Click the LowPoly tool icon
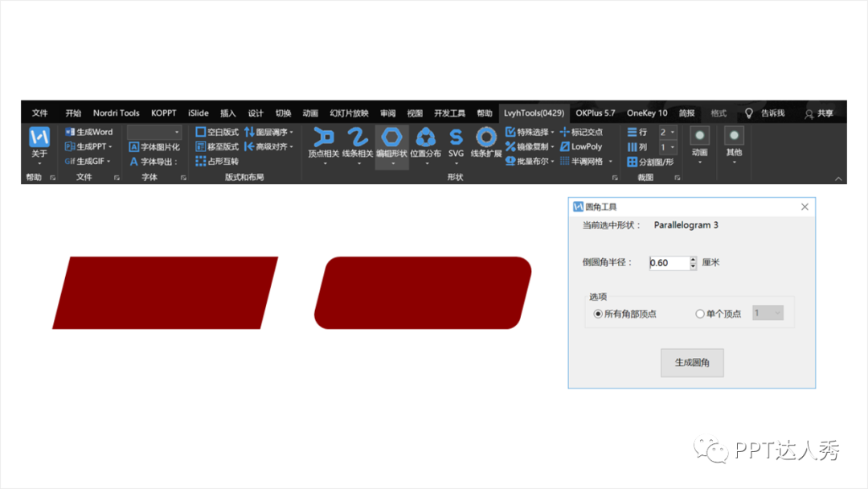Image resolution: width=868 pixels, height=489 pixels. [565, 146]
